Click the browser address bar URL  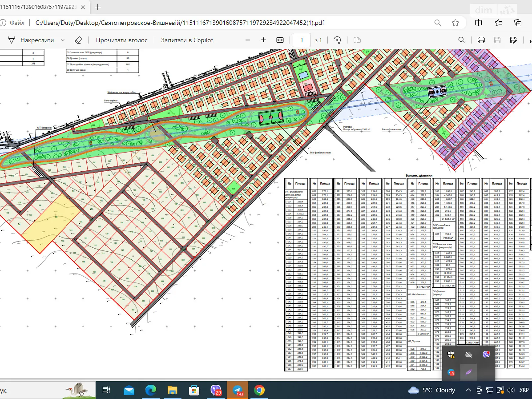[180, 23]
